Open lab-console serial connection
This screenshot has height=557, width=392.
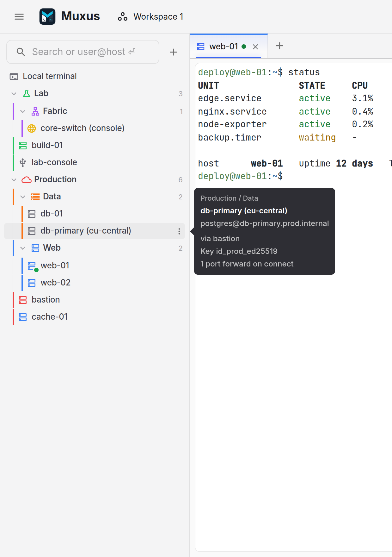pyautogui.click(x=95, y=162)
